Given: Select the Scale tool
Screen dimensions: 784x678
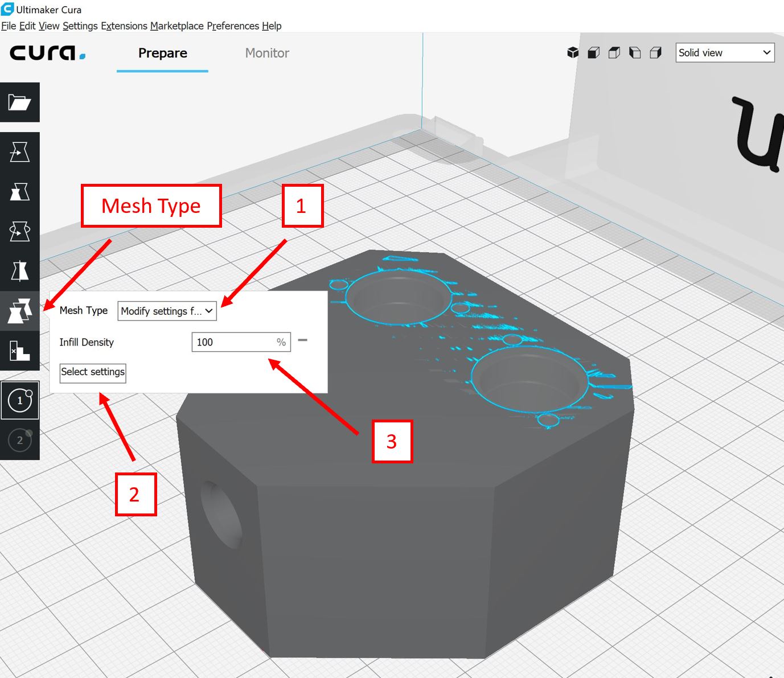Looking at the screenshot, I should [x=19, y=192].
